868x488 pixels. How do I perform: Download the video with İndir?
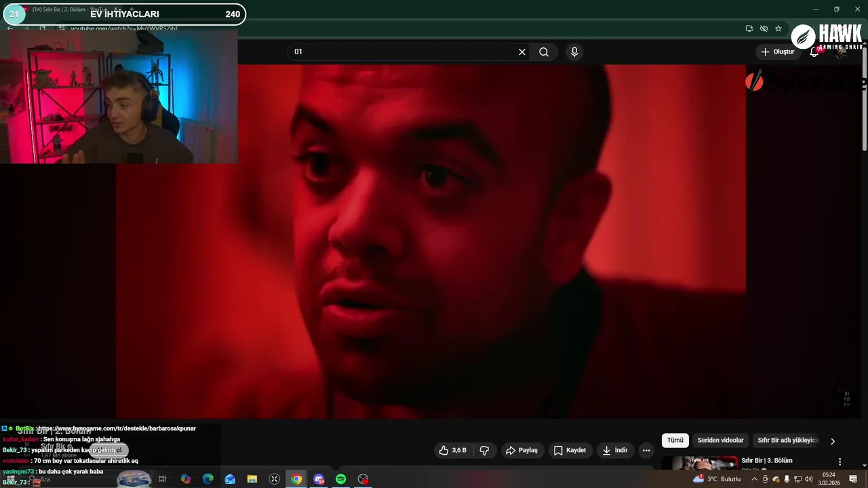[x=615, y=450]
